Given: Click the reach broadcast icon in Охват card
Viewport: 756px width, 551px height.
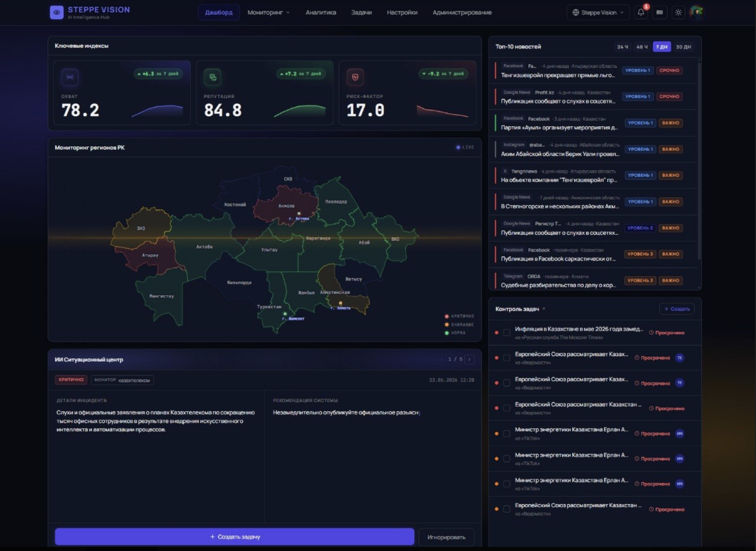Looking at the screenshot, I should point(70,77).
